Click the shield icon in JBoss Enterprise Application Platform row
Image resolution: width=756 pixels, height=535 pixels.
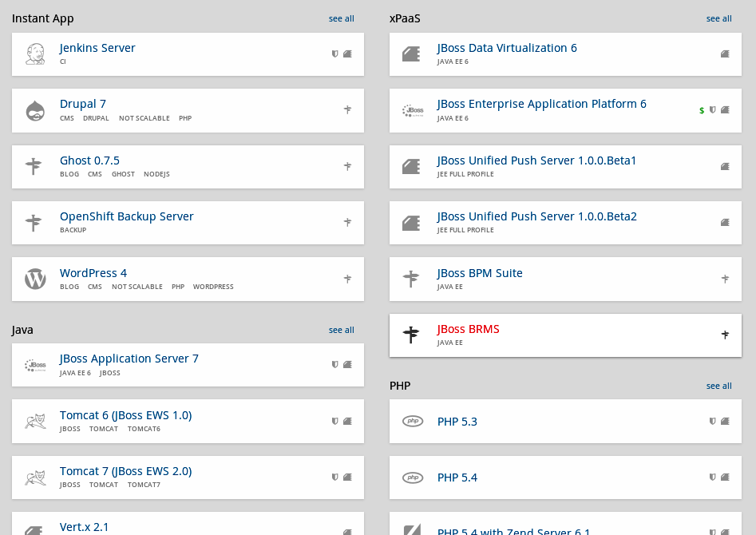[712, 110]
